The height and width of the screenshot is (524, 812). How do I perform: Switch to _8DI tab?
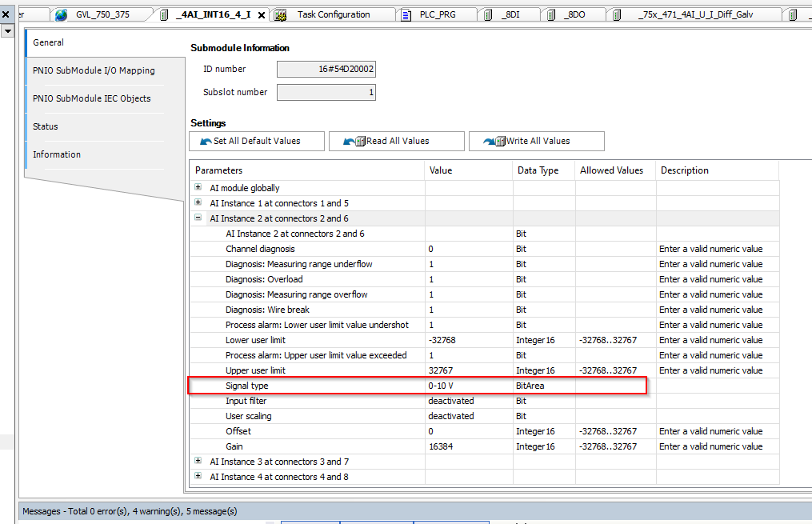[510, 14]
